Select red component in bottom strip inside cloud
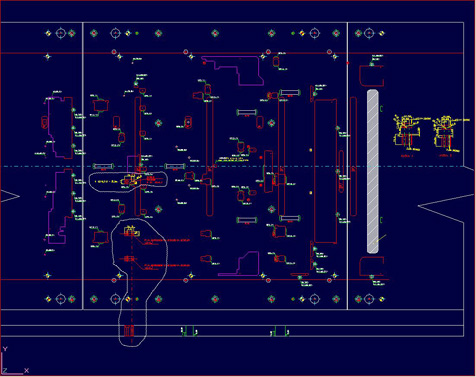This screenshot has width=476, height=377. [129, 331]
